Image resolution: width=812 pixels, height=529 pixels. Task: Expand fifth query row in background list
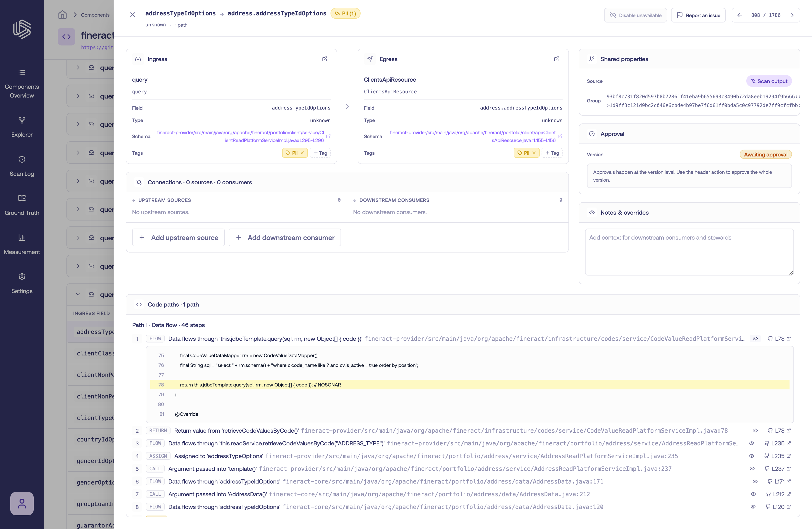[78, 181]
